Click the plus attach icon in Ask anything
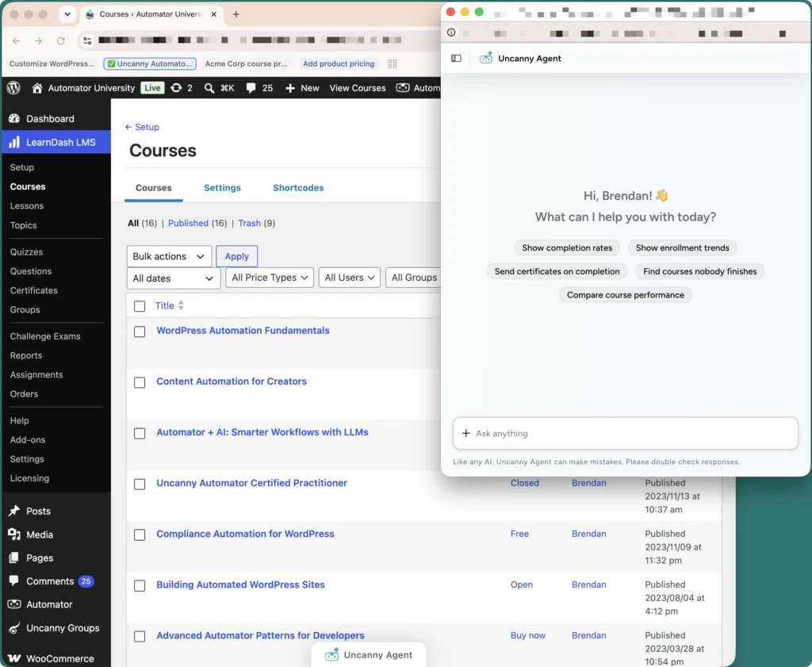Viewport: 812px width, 667px height. tap(465, 433)
